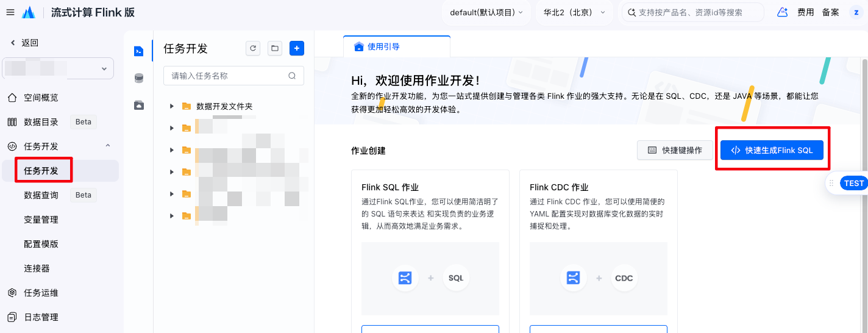Add a new task with plus button
868x333 pixels.
coord(297,49)
